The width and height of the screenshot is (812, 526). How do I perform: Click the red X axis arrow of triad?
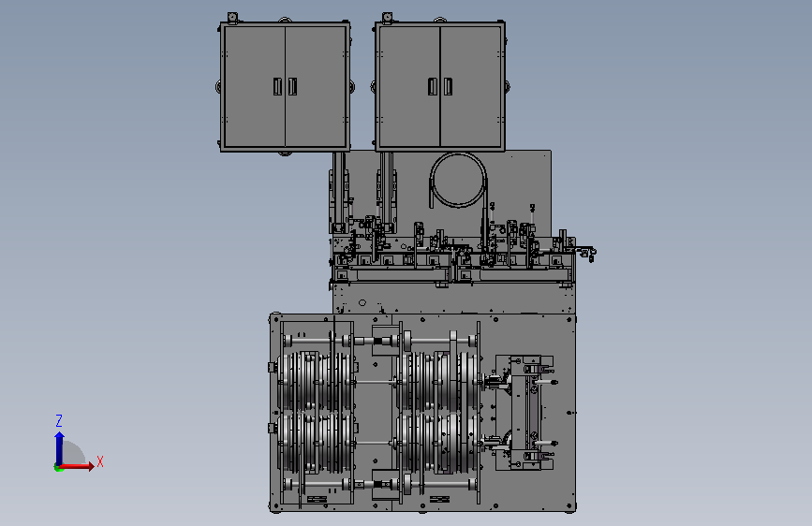point(77,466)
